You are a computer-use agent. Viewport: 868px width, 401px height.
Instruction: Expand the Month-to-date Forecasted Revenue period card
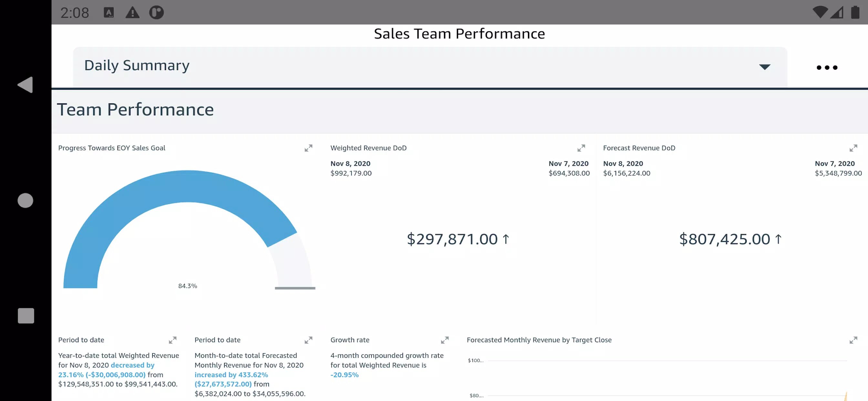pyautogui.click(x=308, y=340)
